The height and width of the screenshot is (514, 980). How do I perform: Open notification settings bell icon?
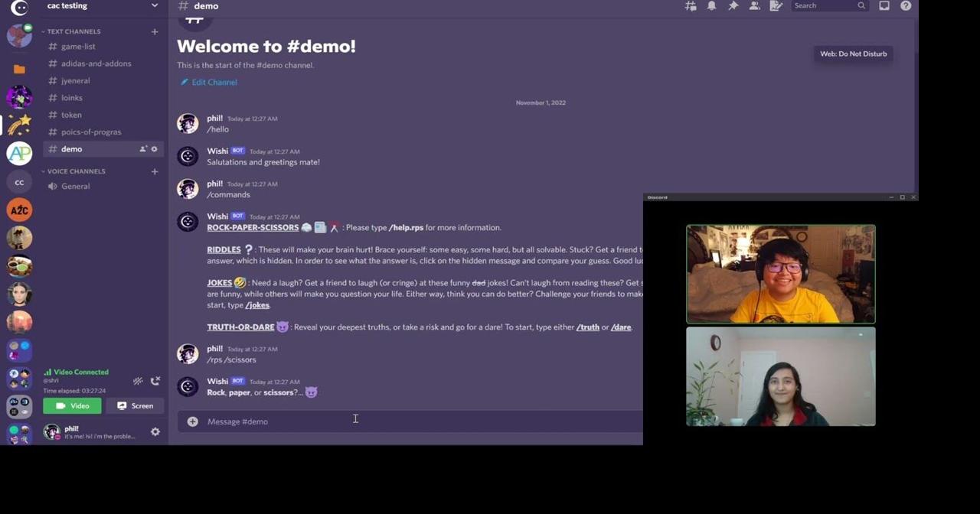pos(711,6)
